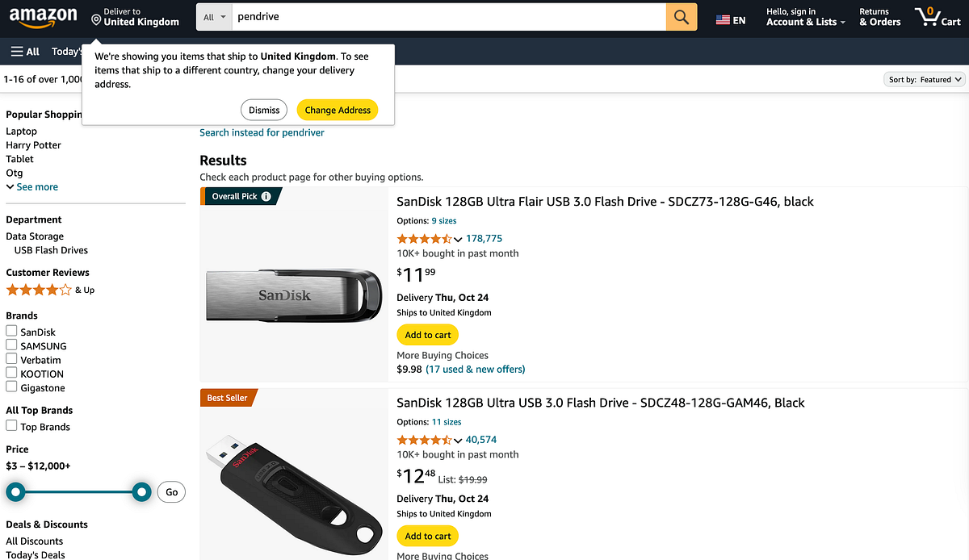Image resolution: width=969 pixels, height=560 pixels.
Task: Click the Amazon logo to go home
Action: (44, 17)
